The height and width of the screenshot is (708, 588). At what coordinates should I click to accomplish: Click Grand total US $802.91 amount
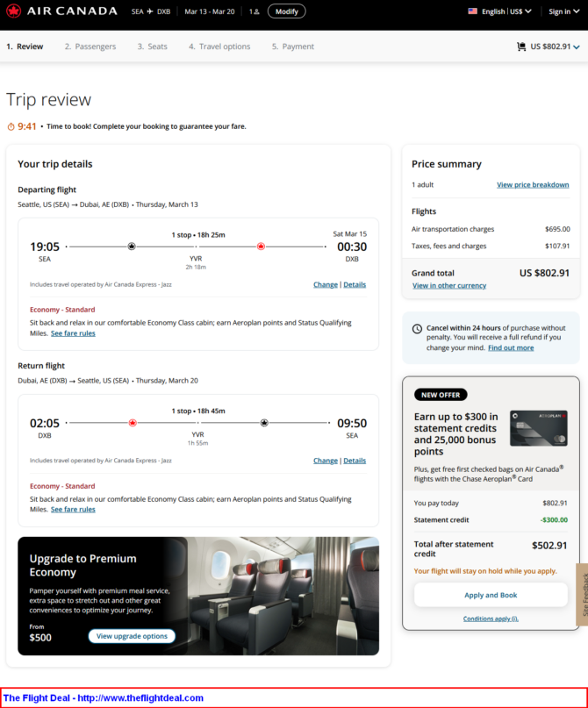pos(544,273)
